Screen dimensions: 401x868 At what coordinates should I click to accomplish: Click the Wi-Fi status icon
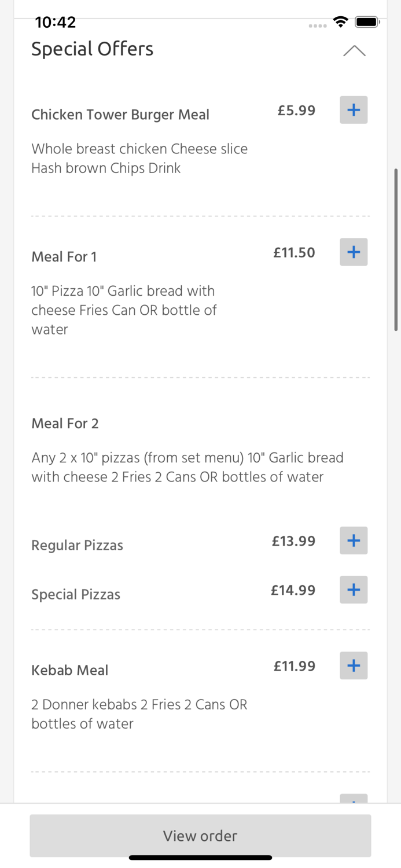[x=340, y=21]
